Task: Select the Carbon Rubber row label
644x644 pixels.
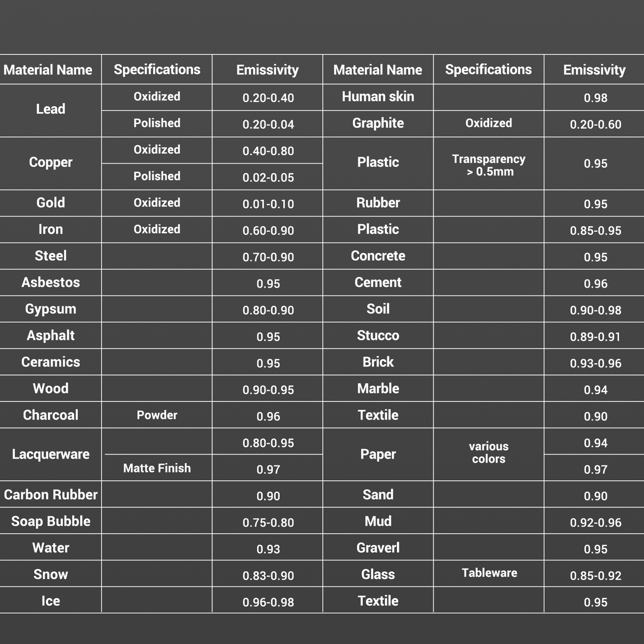Action: [51, 495]
